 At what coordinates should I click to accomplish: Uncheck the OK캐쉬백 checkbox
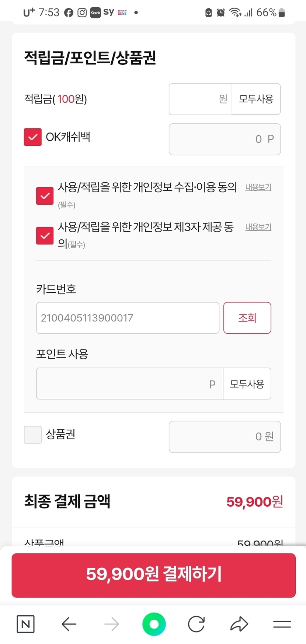(33, 137)
